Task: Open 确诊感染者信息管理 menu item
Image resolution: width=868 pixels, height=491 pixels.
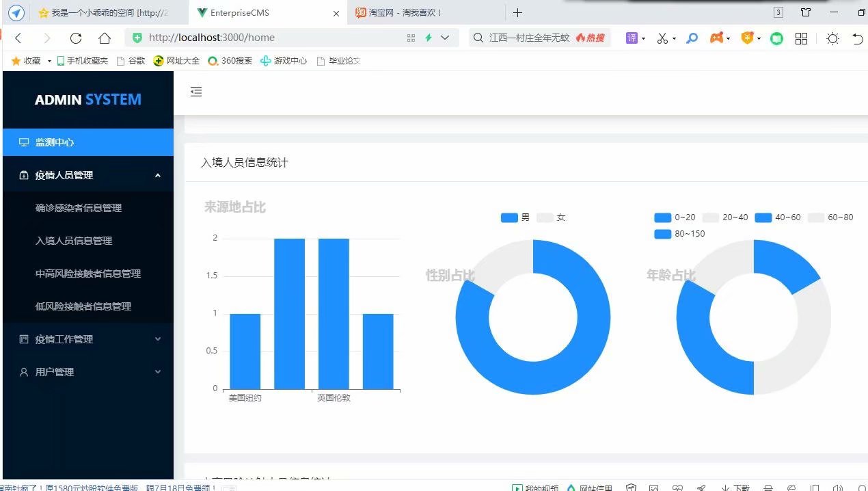Action: pyautogui.click(x=88, y=208)
